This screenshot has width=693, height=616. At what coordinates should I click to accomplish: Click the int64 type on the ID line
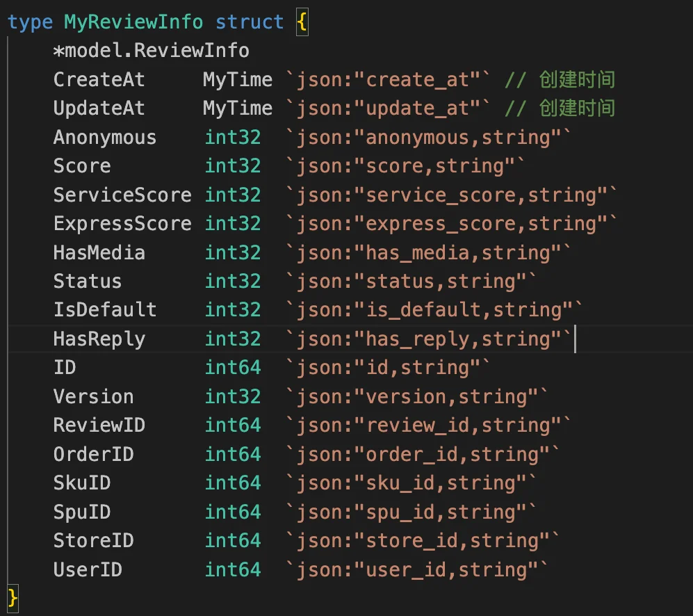(x=233, y=368)
